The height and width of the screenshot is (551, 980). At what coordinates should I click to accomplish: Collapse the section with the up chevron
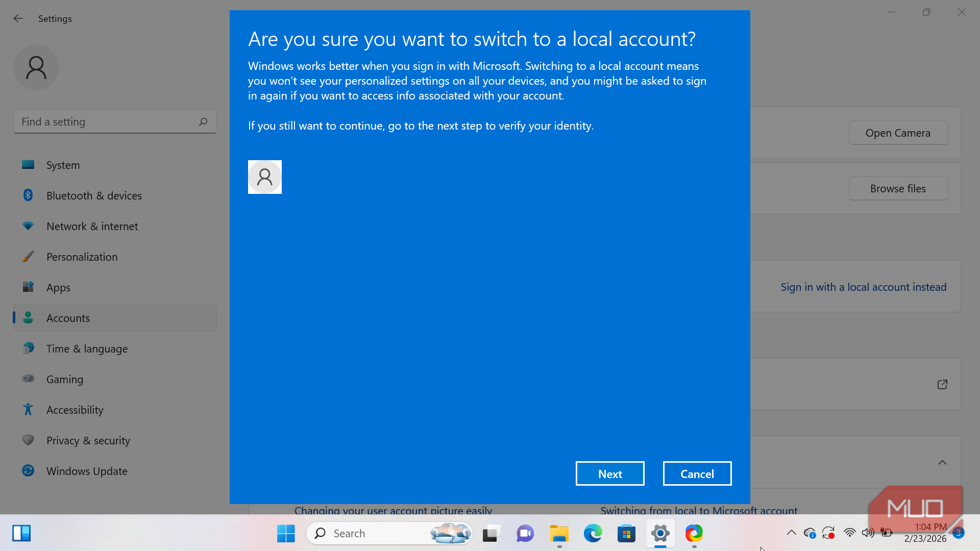[942, 462]
